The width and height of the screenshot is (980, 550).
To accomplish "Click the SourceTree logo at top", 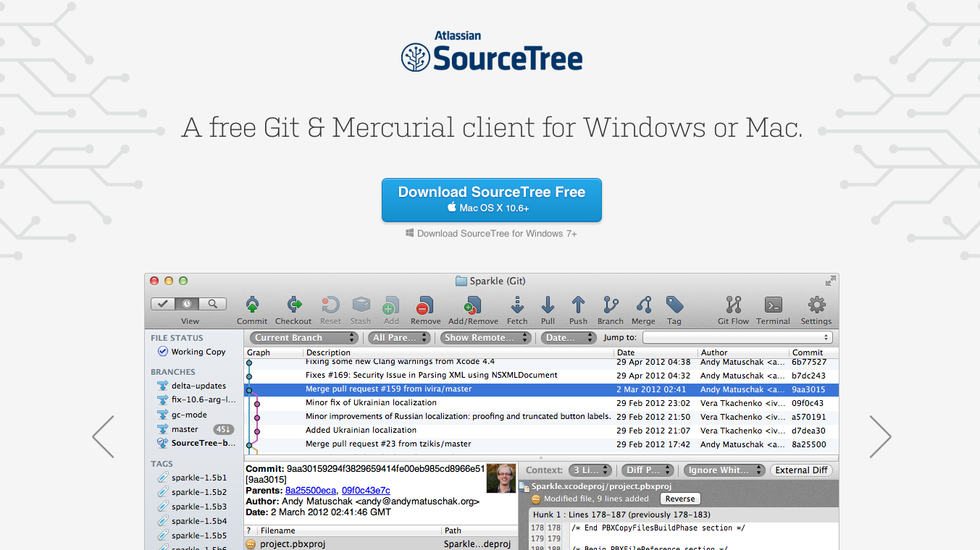I will 492,52.
